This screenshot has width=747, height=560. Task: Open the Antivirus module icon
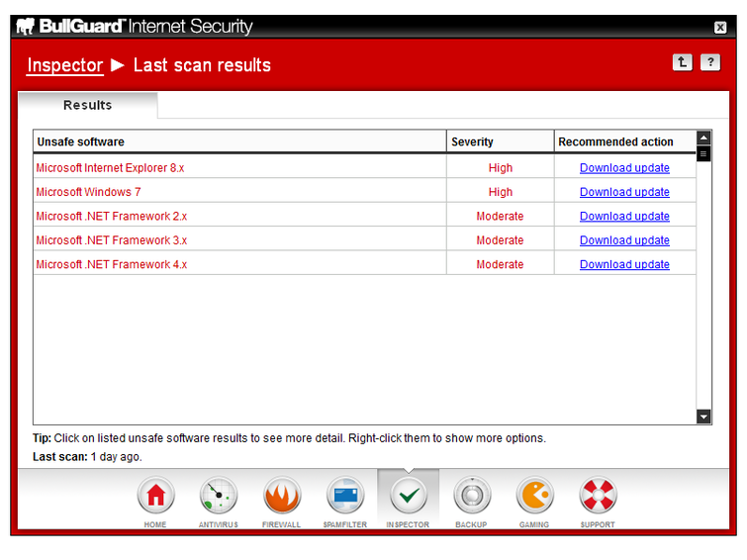click(x=219, y=495)
